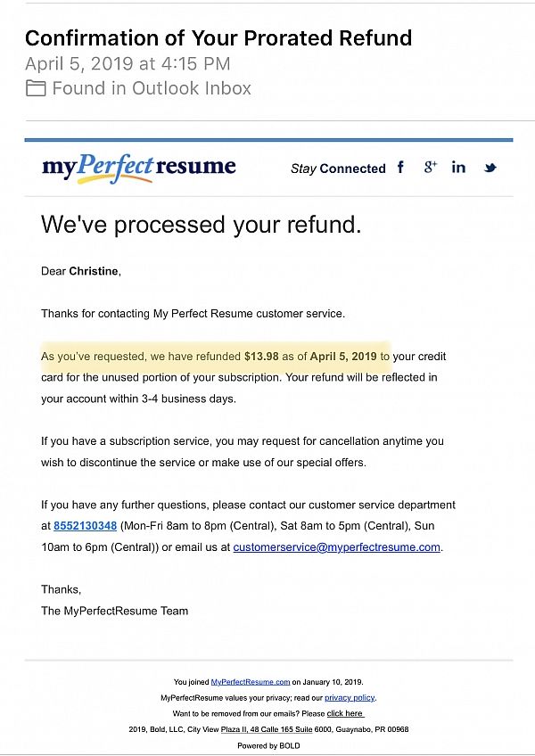Select the "Found in Outlook Inbox" label
The image size is (535, 756).
point(152,88)
